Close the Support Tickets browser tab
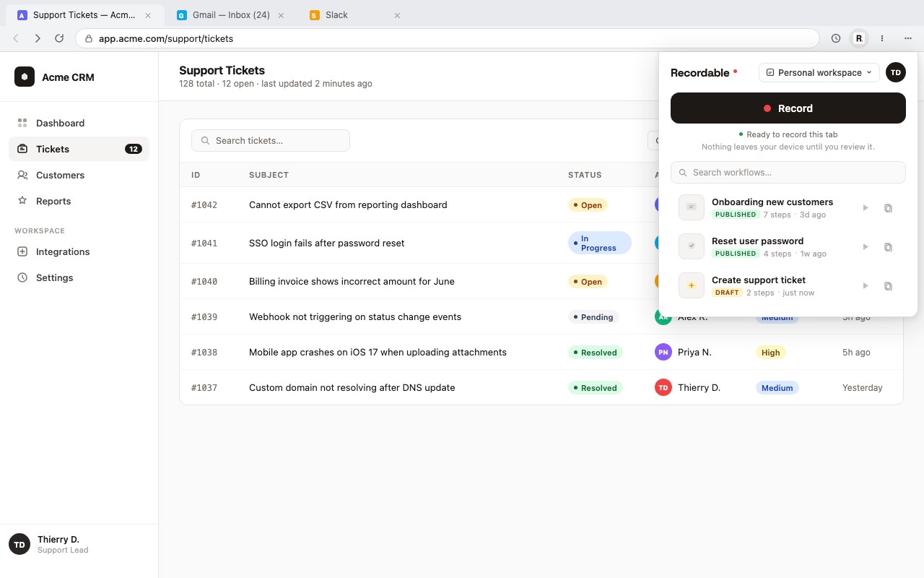Image resolution: width=924 pixels, height=578 pixels. 148,15
